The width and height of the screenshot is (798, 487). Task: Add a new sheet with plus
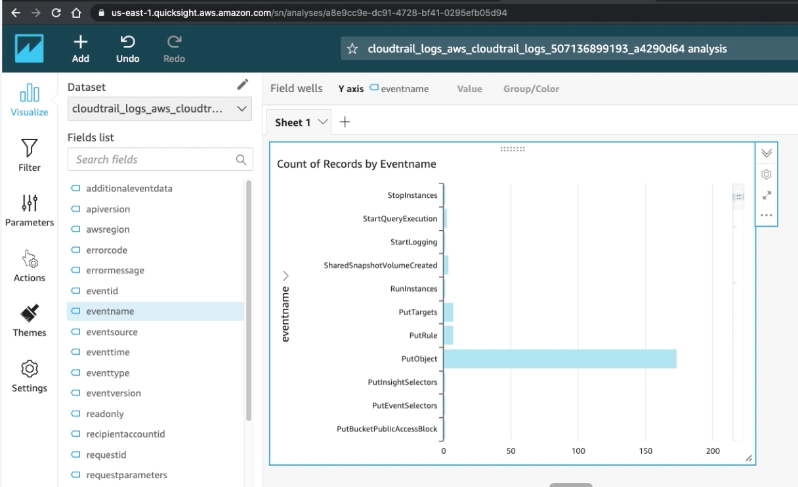click(345, 122)
